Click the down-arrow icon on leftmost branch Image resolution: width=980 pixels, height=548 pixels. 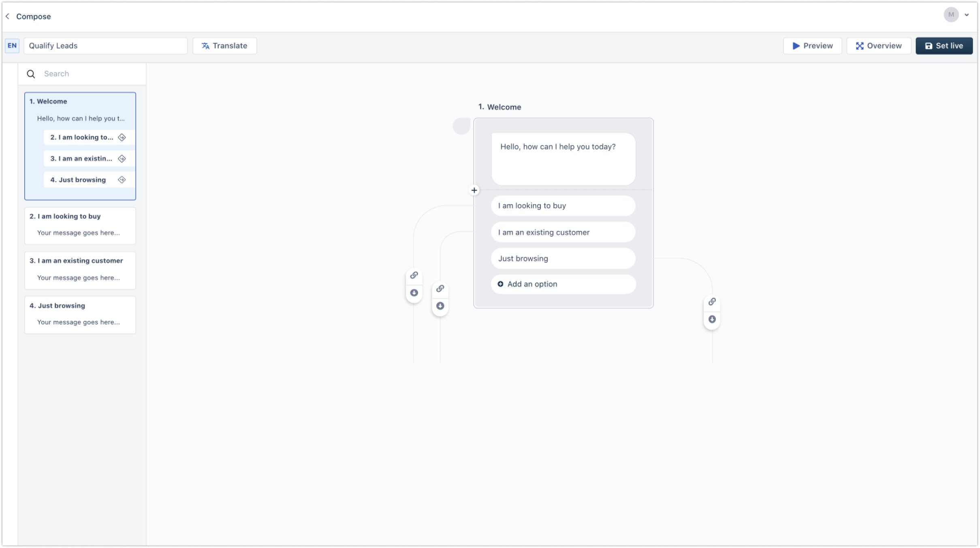click(414, 293)
